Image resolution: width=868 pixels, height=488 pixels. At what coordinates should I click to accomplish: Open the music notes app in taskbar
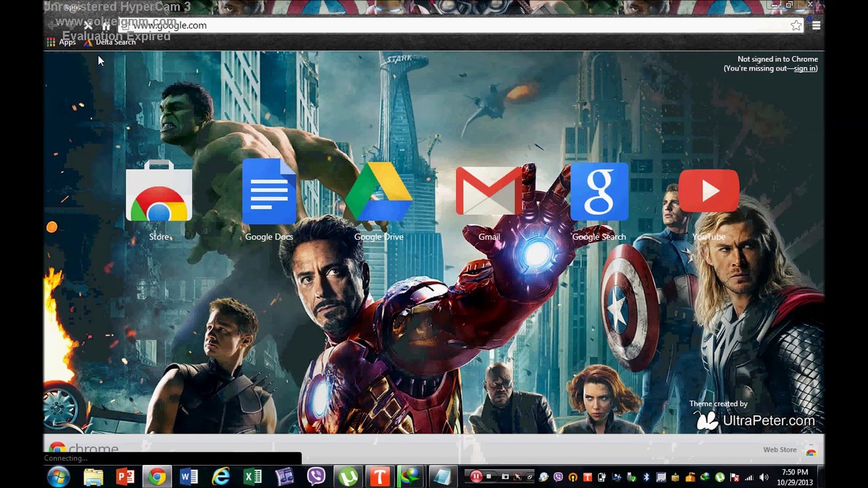[x=285, y=476]
